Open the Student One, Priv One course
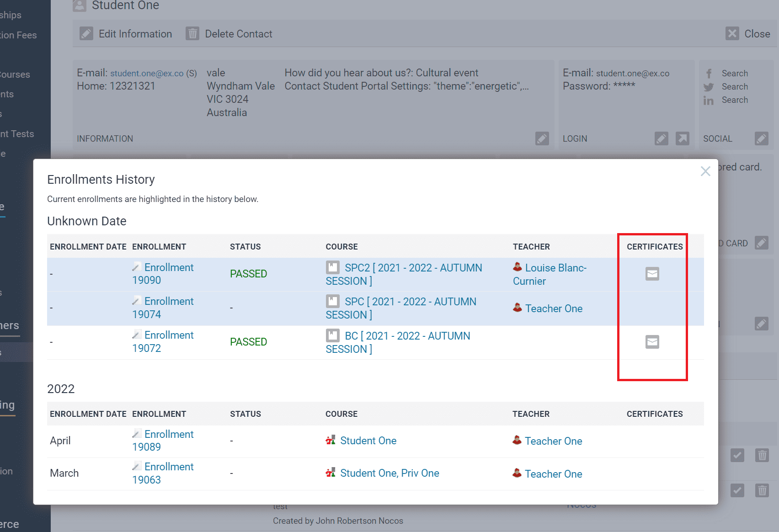Screen dimensions: 779x532 pos(389,473)
